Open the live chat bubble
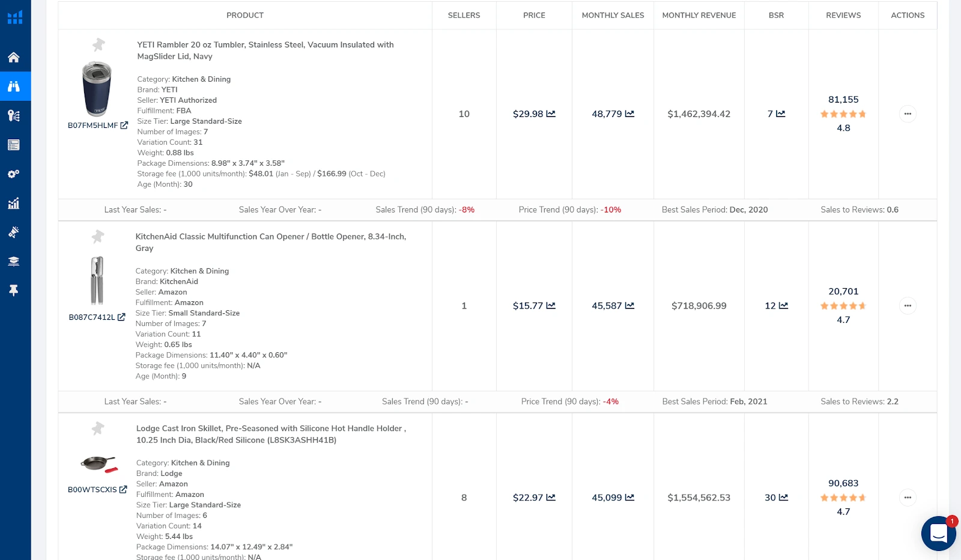The image size is (961, 560). (x=938, y=533)
